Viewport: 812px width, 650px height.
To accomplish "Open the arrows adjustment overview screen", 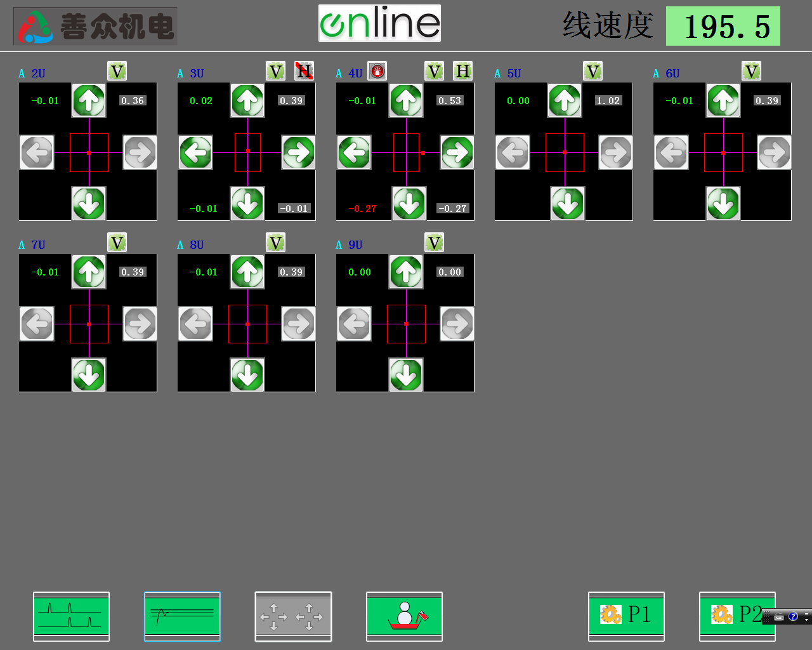I will point(293,616).
